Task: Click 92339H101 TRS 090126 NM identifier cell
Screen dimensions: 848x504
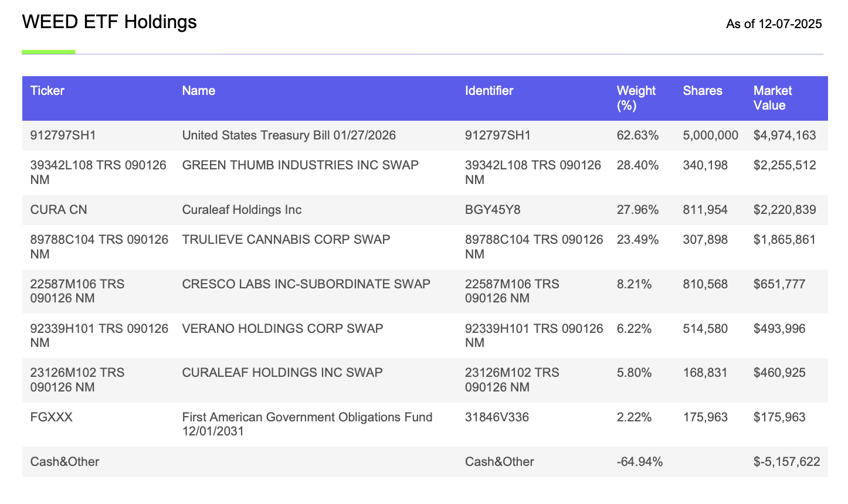Action: tap(534, 336)
